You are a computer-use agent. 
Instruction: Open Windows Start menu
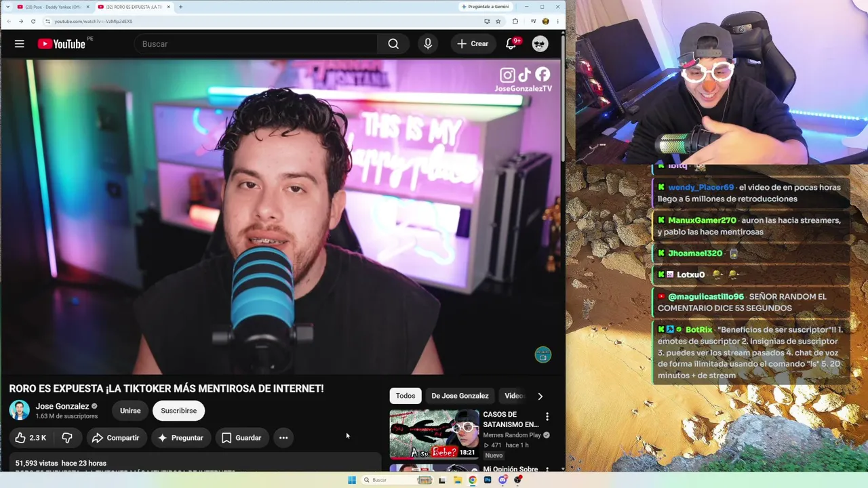point(351,480)
